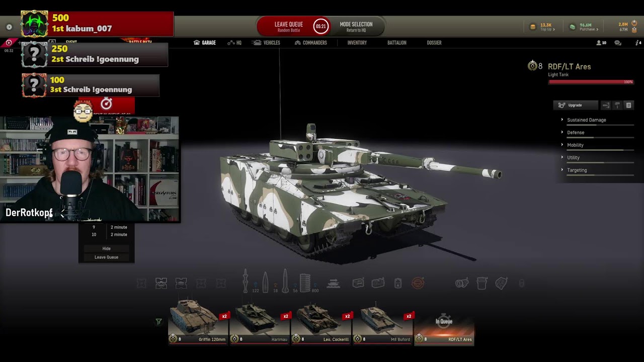Open the Inventory tab

click(357, 43)
